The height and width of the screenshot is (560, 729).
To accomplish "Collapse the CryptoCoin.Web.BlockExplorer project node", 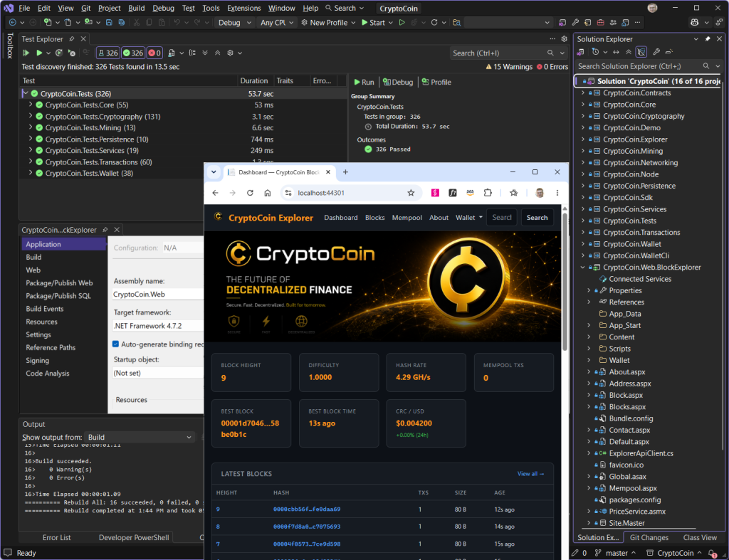I will [x=583, y=268].
